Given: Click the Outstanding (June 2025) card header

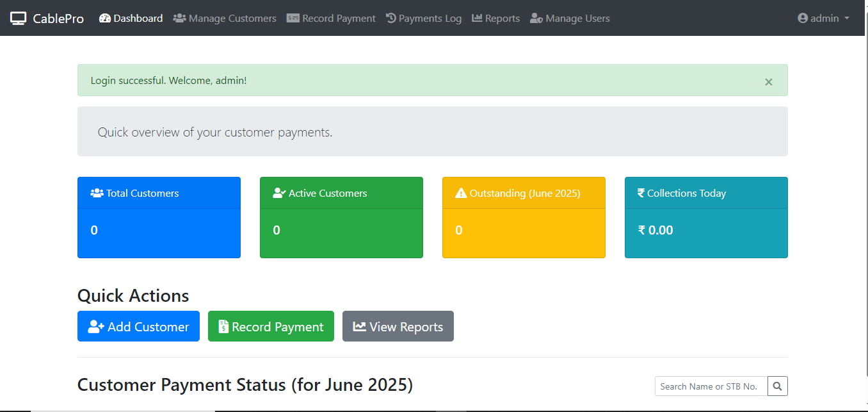Looking at the screenshot, I should (524, 193).
